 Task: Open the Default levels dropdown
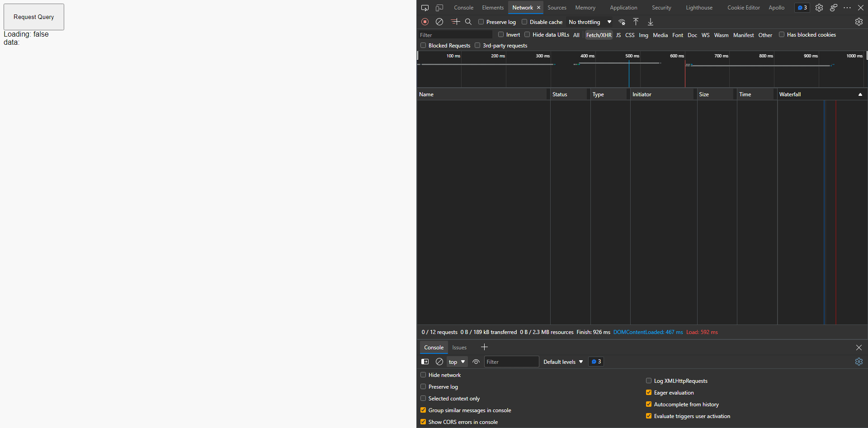pos(562,362)
